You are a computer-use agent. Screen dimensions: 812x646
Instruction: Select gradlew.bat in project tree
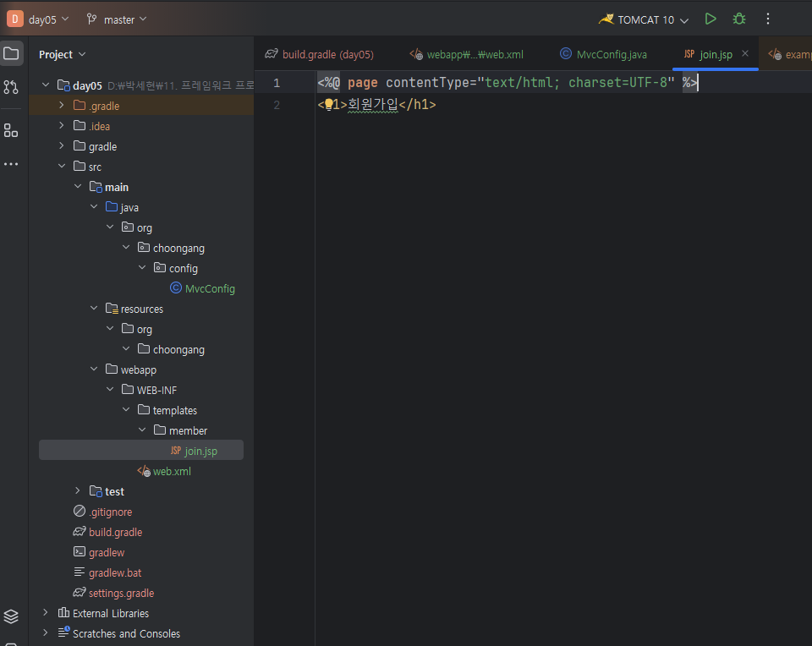pyautogui.click(x=115, y=573)
